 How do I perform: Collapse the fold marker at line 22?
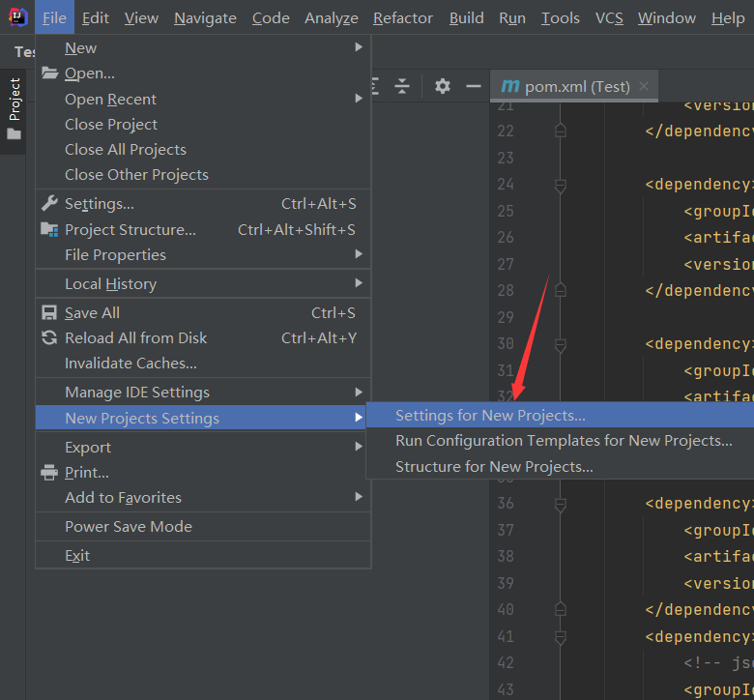[x=561, y=131]
